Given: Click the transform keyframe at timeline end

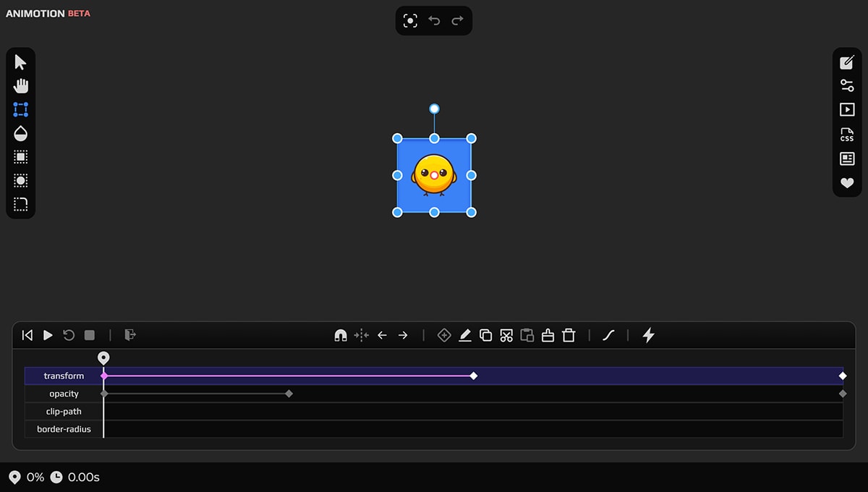Looking at the screenshot, I should (x=843, y=376).
